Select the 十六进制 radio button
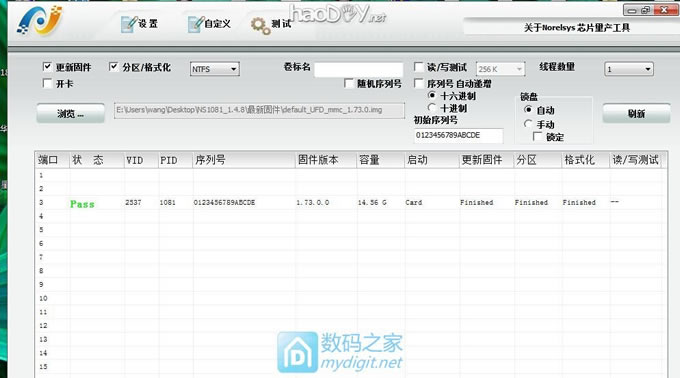Image resolution: width=680 pixels, height=378 pixels. pos(432,95)
